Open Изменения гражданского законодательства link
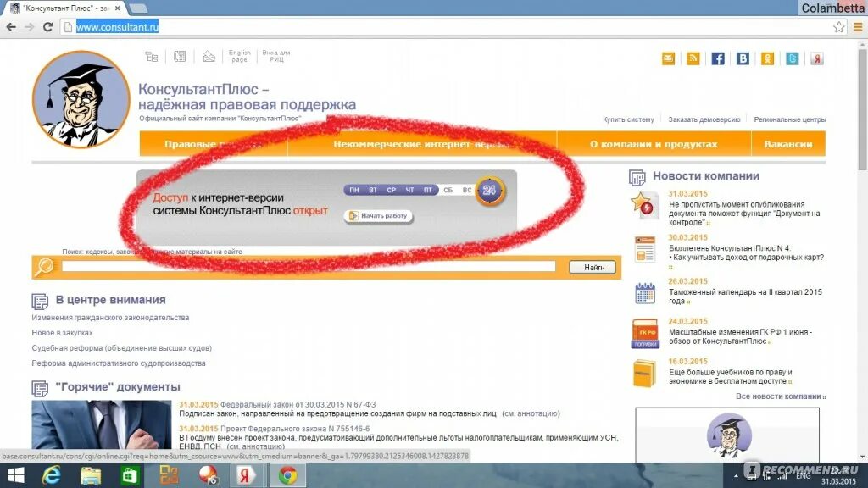Image resolution: width=868 pixels, height=488 pixels. (x=110, y=318)
